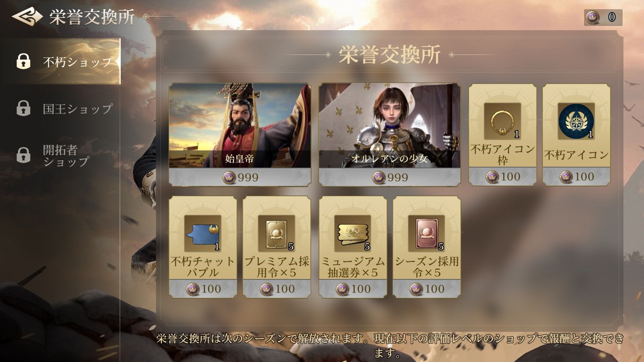Select the 不朽アイコン枠 gold ring icon
The image size is (644, 362).
click(x=502, y=121)
